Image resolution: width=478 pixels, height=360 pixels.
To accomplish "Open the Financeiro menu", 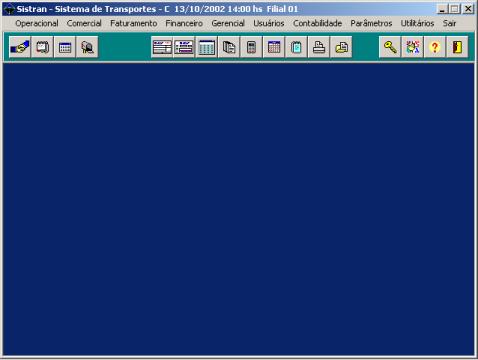I will pyautogui.click(x=184, y=23).
